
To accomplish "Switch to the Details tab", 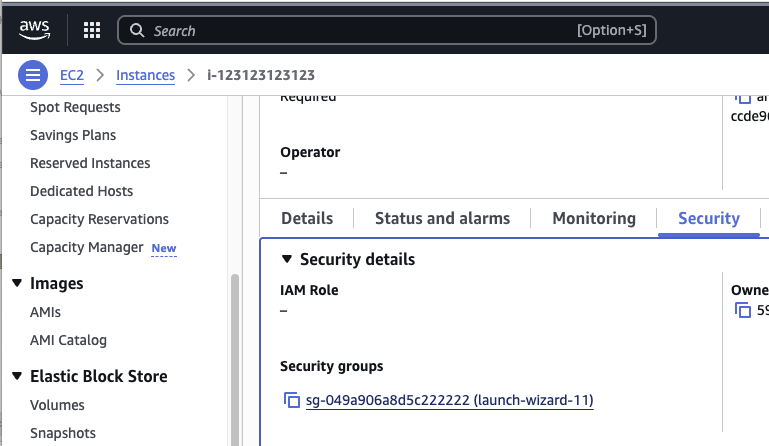I will coord(306,218).
